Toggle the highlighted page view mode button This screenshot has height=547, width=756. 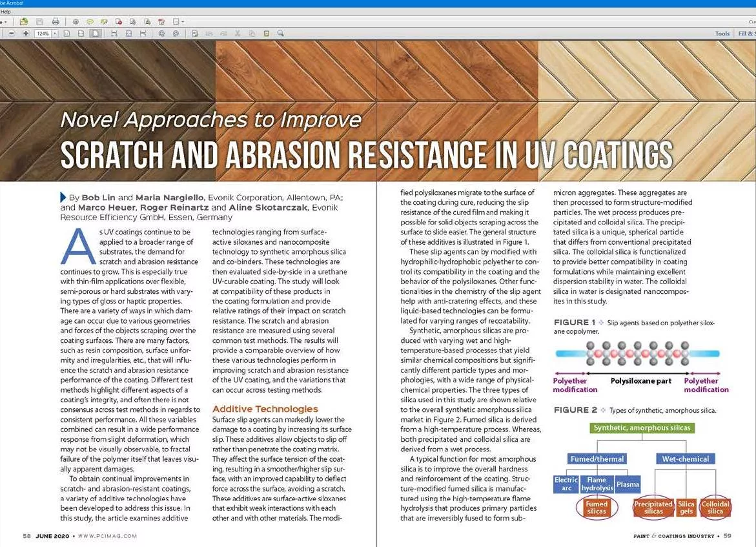[x=95, y=33]
